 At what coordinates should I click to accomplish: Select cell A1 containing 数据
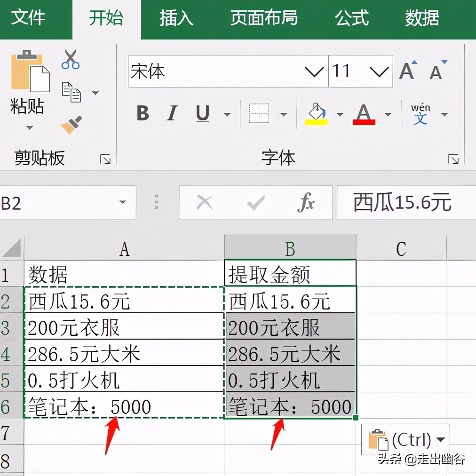124,274
